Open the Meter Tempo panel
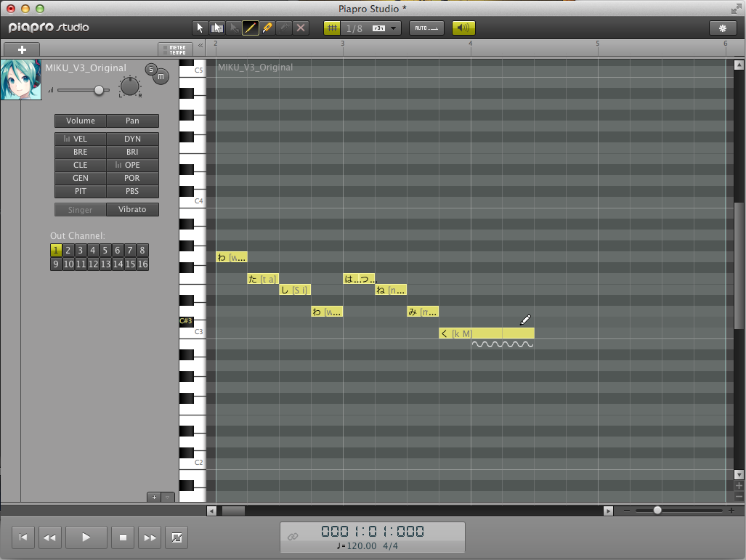Screen dimensions: 746x560 (176, 49)
